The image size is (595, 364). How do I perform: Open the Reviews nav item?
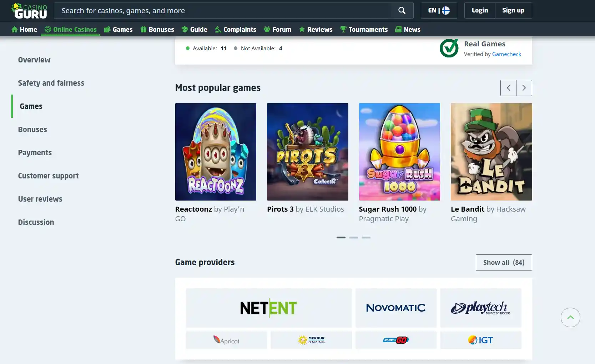point(316,29)
